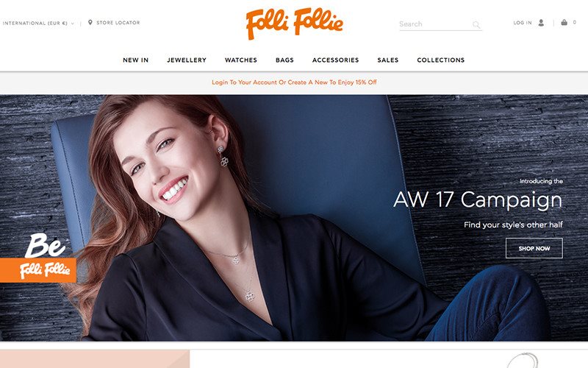Open the New In menu
This screenshot has height=368, width=588.
[136, 60]
